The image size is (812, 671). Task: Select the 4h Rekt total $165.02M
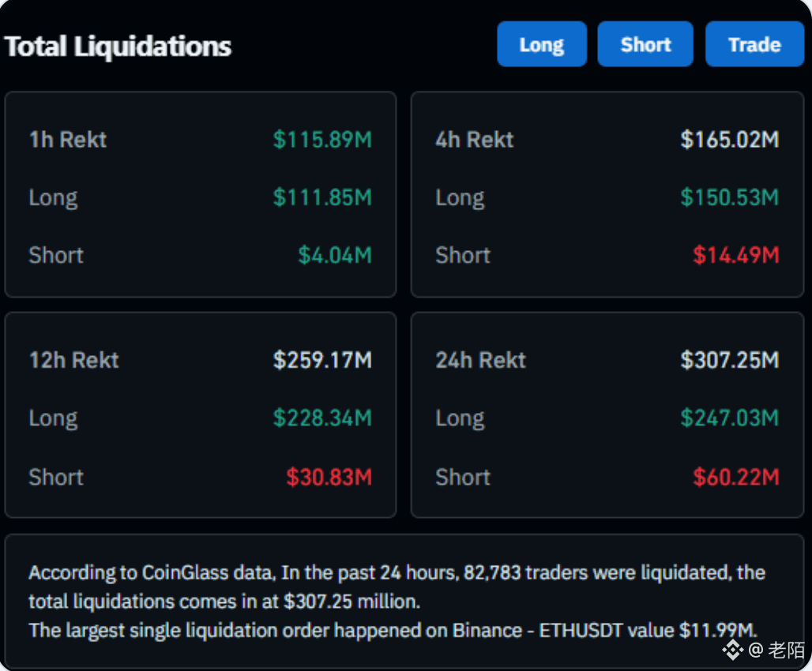click(730, 140)
